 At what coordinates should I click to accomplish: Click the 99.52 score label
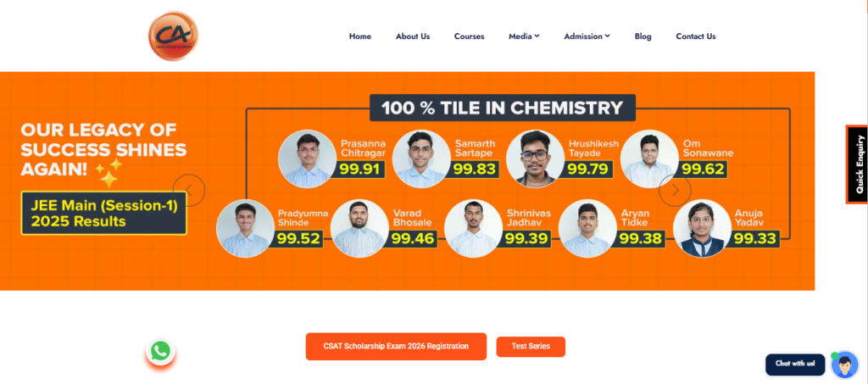(299, 238)
